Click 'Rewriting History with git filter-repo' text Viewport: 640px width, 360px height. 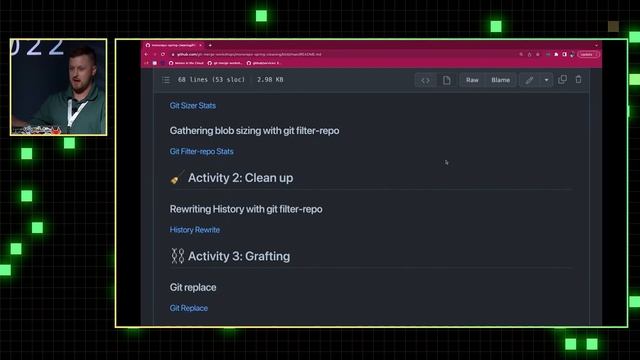246,209
